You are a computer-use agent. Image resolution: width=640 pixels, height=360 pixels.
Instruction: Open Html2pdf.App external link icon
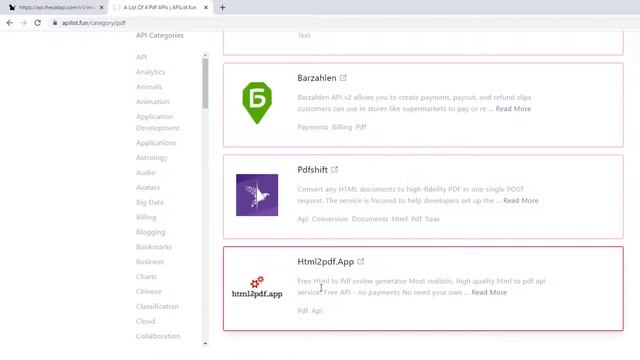tap(361, 261)
